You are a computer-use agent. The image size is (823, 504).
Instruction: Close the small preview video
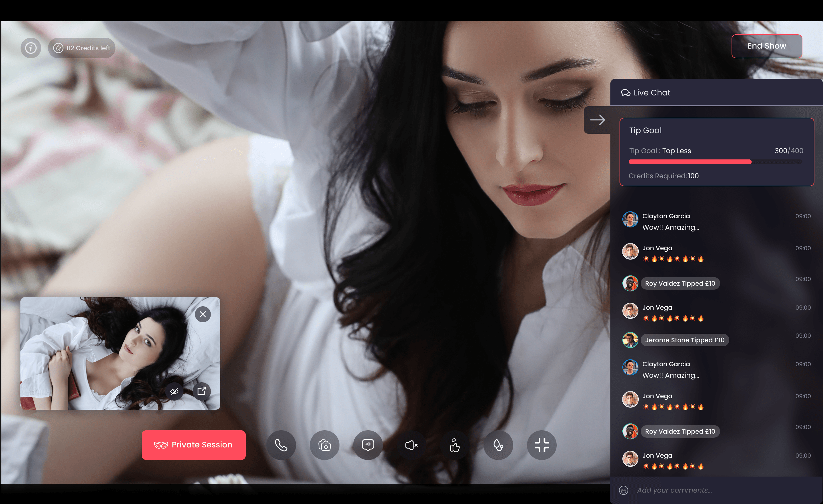pos(203,314)
